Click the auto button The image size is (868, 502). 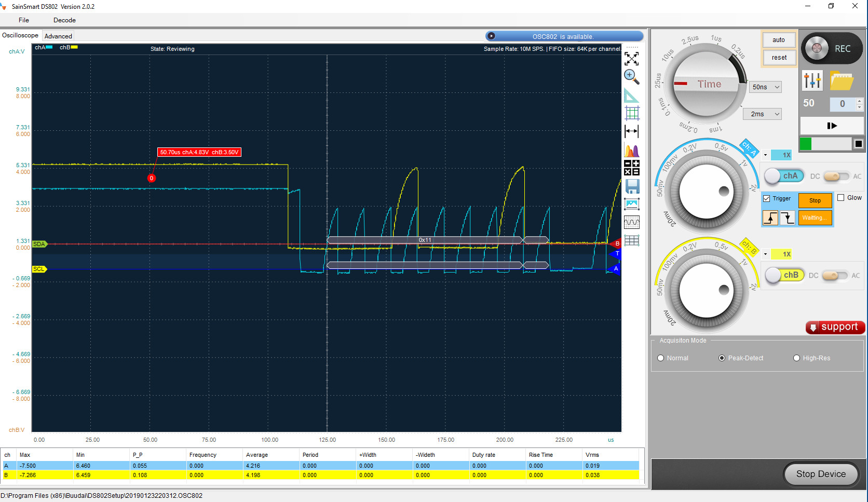click(779, 40)
